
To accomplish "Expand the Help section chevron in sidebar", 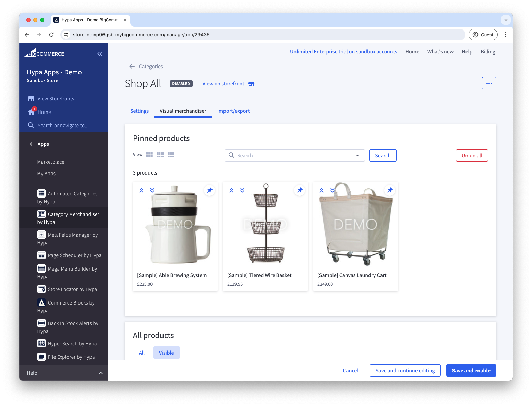I will (x=101, y=373).
